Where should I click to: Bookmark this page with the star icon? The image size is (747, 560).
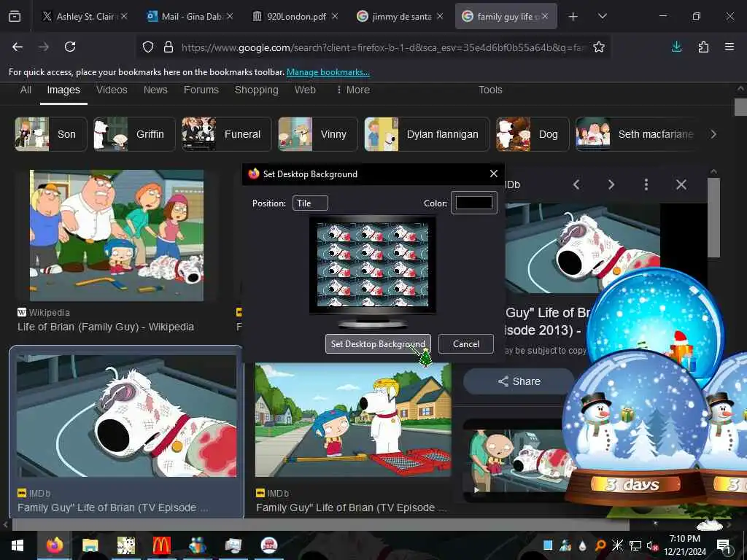click(599, 47)
